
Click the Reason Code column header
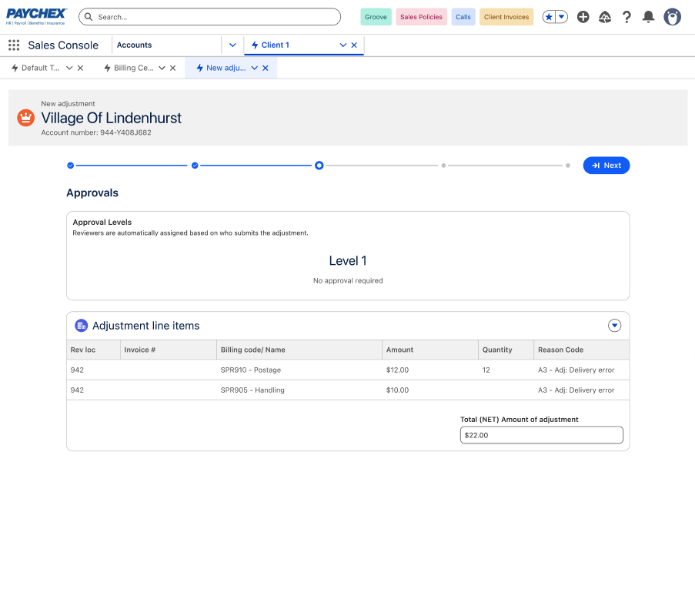point(582,350)
